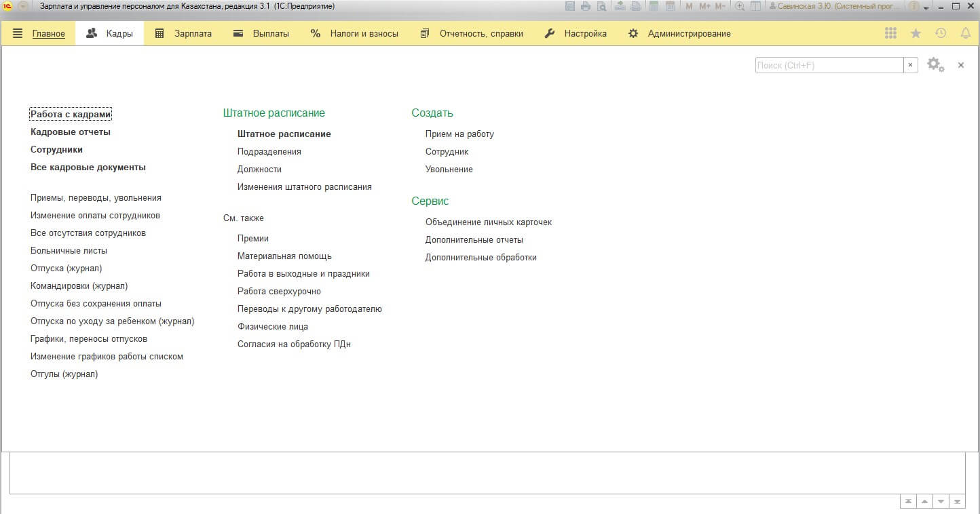Image resolution: width=980 pixels, height=514 pixels.
Task: Open Все кадровые документы link
Action: [88, 167]
